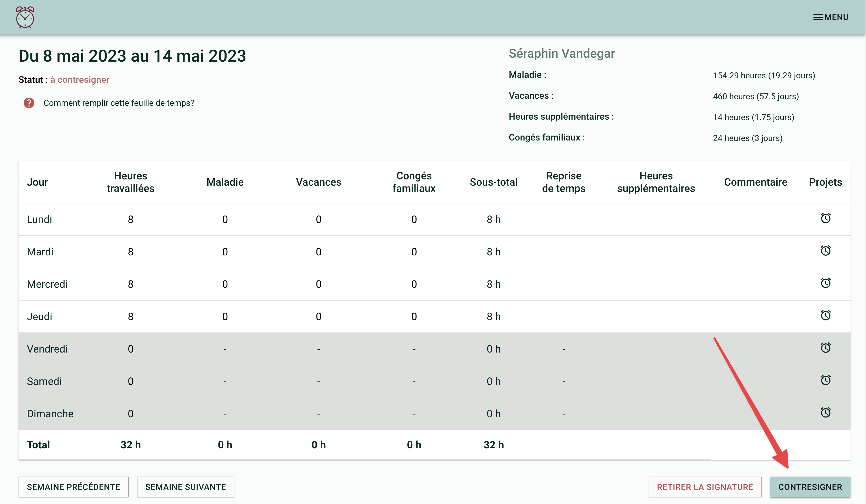Go to Semaine suivante
This screenshot has width=866, height=504.
point(185,487)
